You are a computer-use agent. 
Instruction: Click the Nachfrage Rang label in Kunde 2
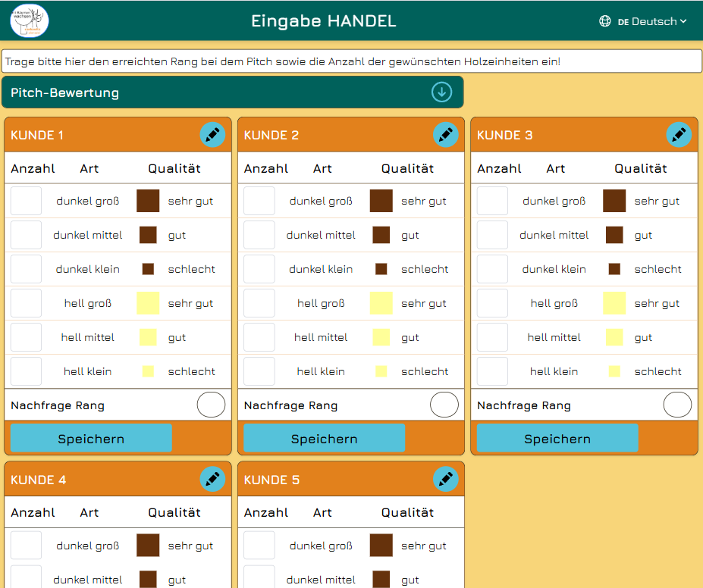[290, 405]
